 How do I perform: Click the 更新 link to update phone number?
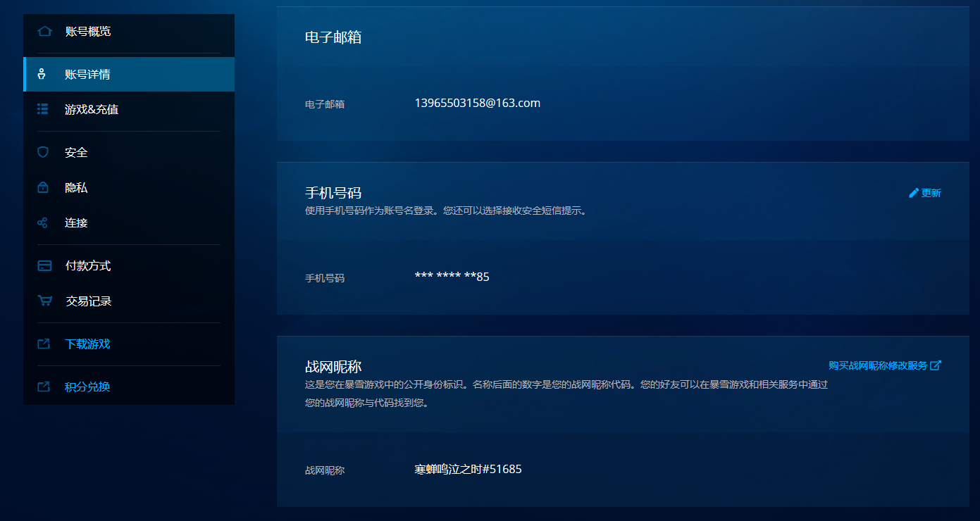pyautogui.click(x=930, y=192)
